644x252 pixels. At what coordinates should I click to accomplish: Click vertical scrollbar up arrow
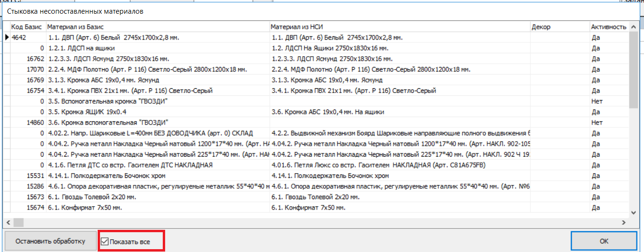634,26
